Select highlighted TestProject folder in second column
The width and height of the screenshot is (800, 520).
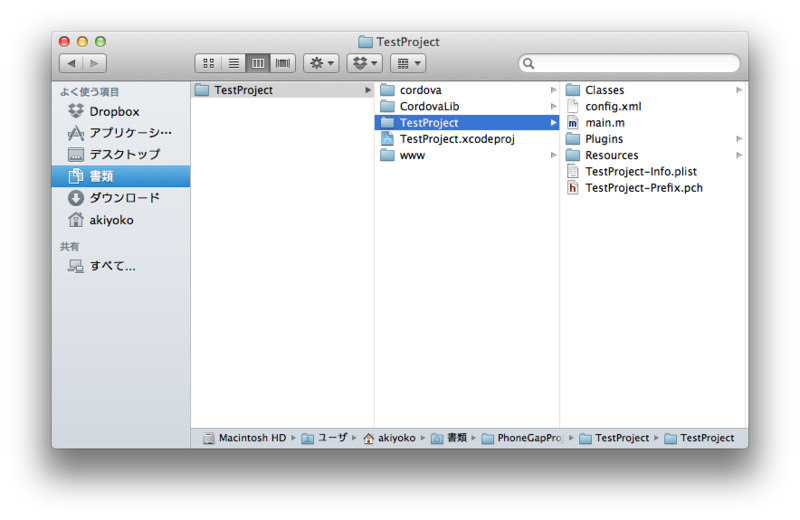[x=467, y=122]
